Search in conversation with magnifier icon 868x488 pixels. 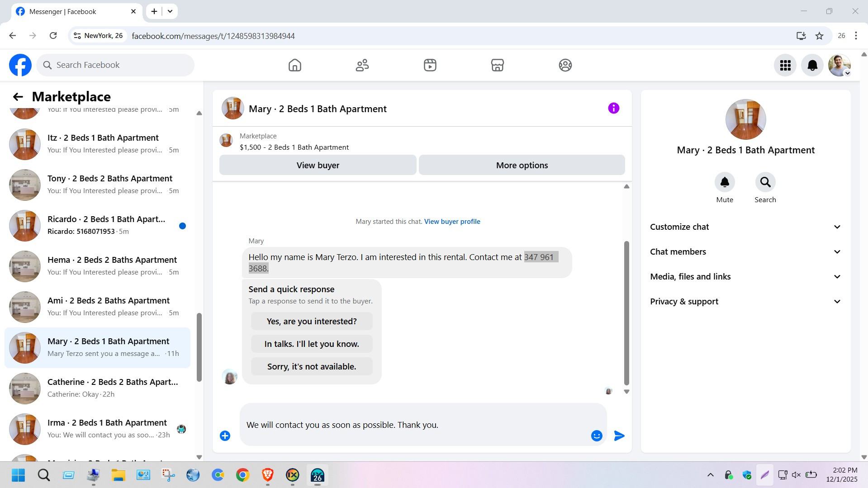(765, 182)
